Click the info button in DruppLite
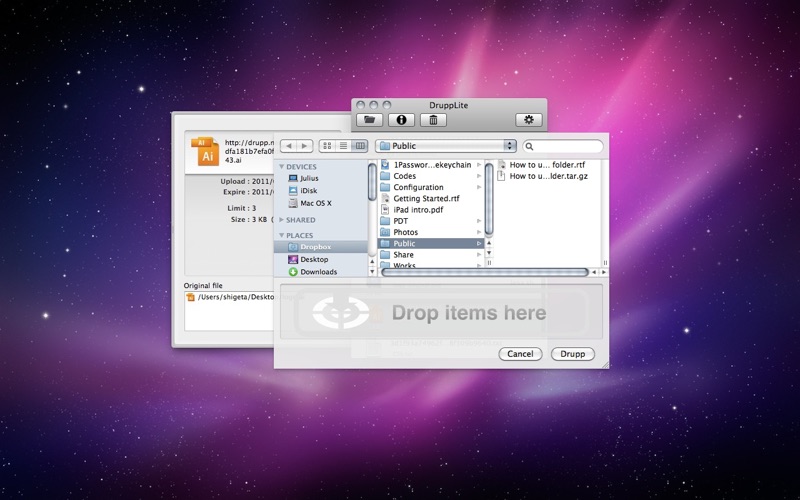 (x=401, y=120)
